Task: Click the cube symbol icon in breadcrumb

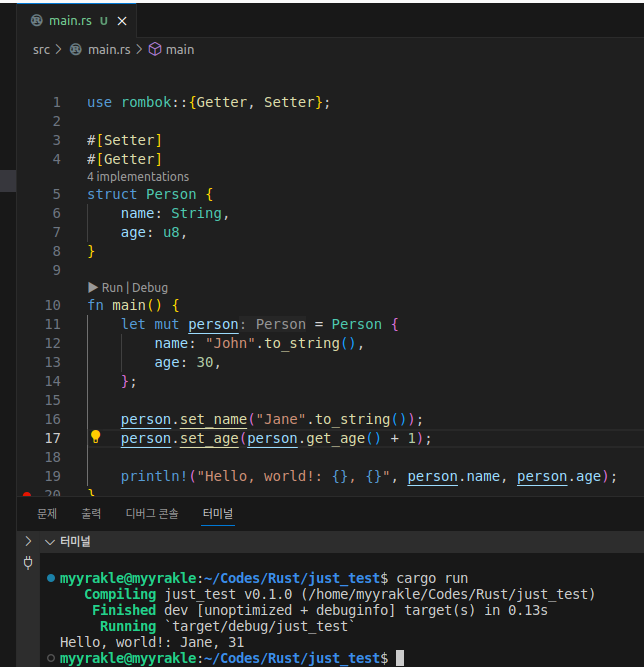Action: click(155, 49)
